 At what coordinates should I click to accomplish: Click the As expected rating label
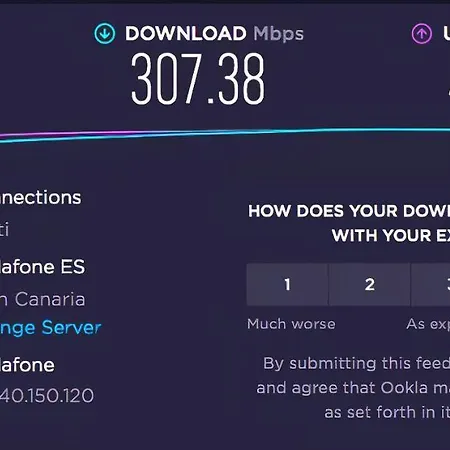pos(428,324)
